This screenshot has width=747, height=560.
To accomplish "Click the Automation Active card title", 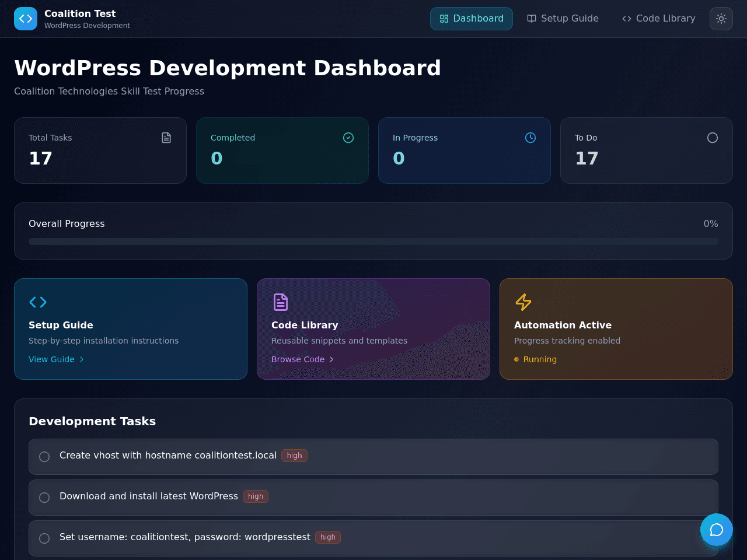I will 563,325.
